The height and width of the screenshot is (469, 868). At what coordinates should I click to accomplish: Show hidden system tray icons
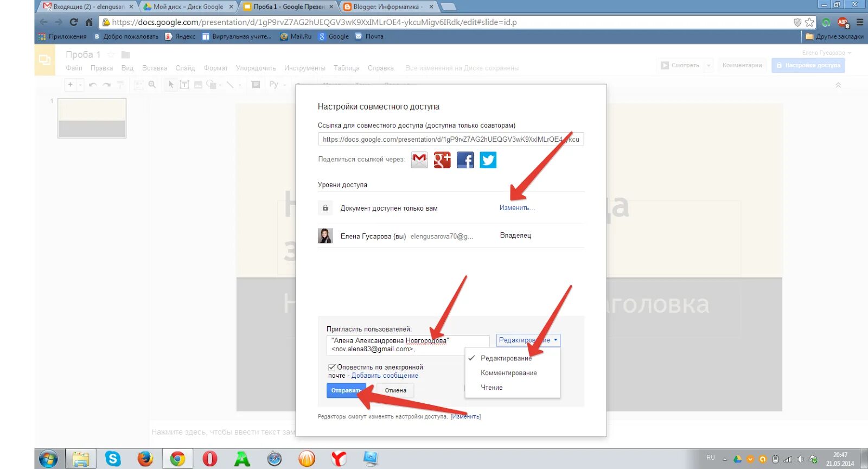pyautogui.click(x=725, y=459)
